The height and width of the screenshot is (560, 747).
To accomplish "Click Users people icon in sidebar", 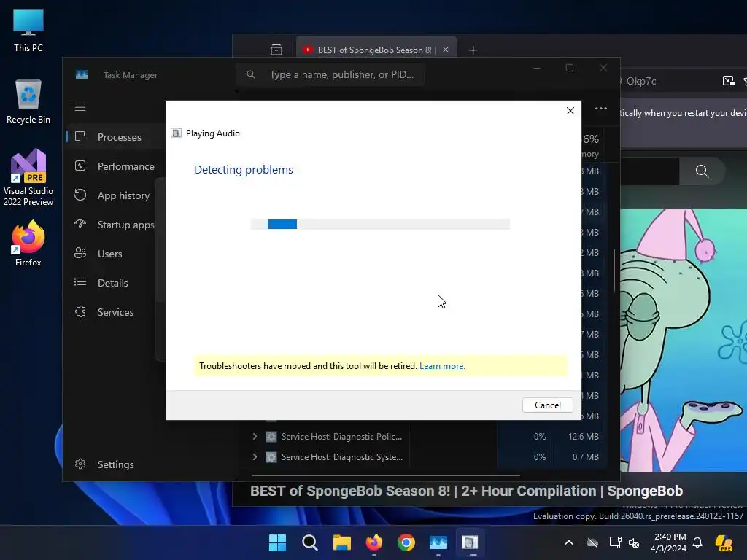I will pyautogui.click(x=80, y=253).
